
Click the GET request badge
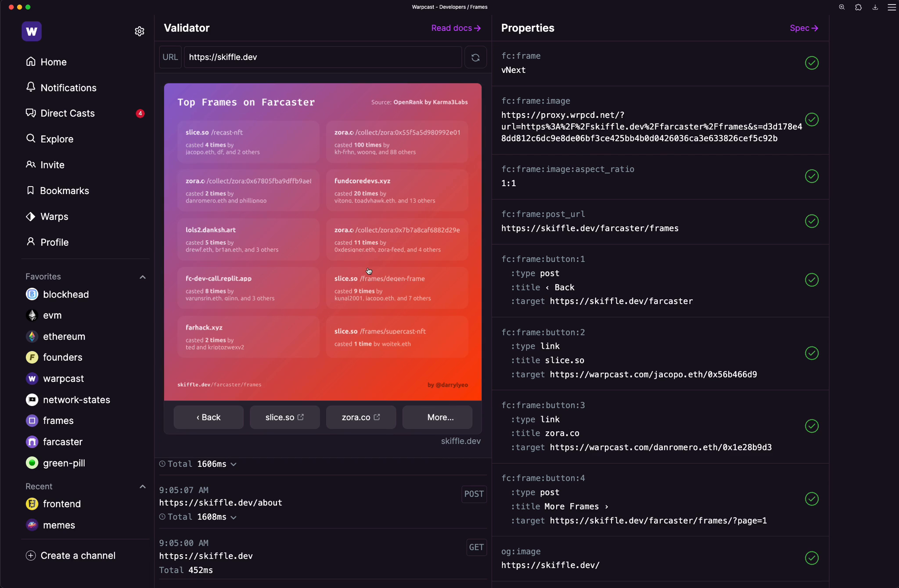pyautogui.click(x=476, y=547)
